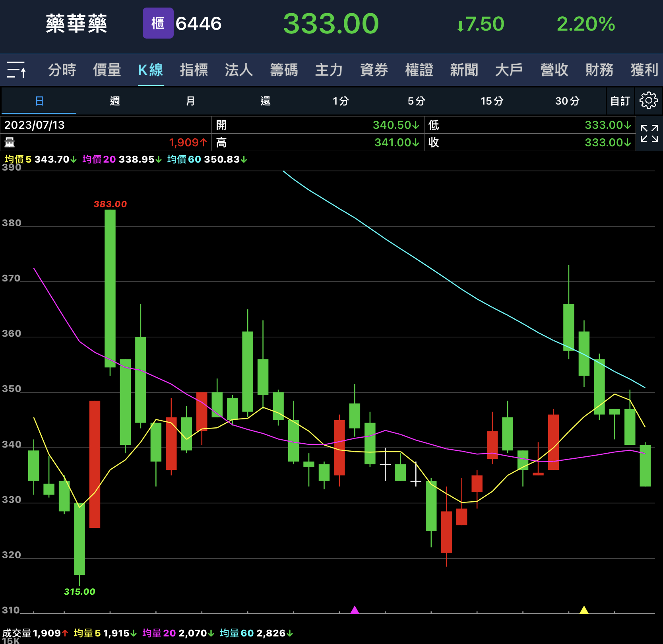Select 30分 interval

tap(567, 101)
